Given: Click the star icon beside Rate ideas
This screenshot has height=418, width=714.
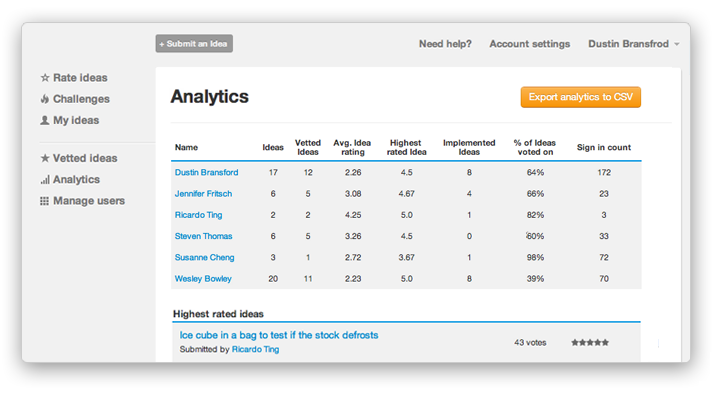Looking at the screenshot, I should [45, 78].
